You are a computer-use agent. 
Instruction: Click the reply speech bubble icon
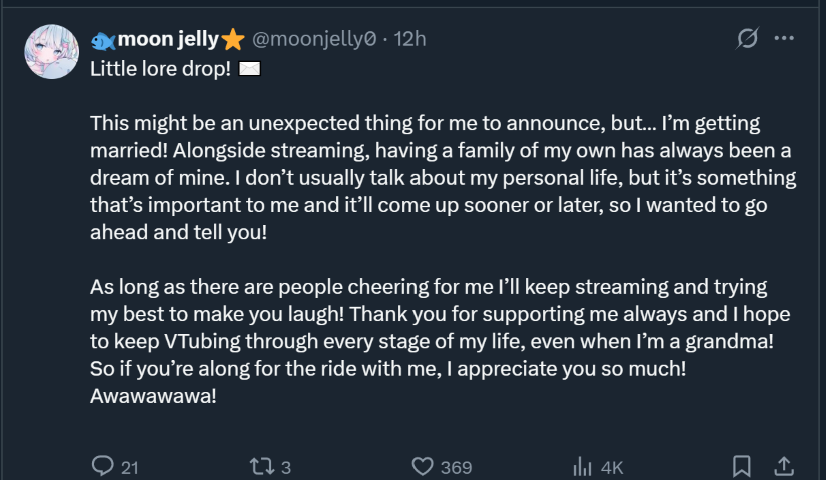103,466
